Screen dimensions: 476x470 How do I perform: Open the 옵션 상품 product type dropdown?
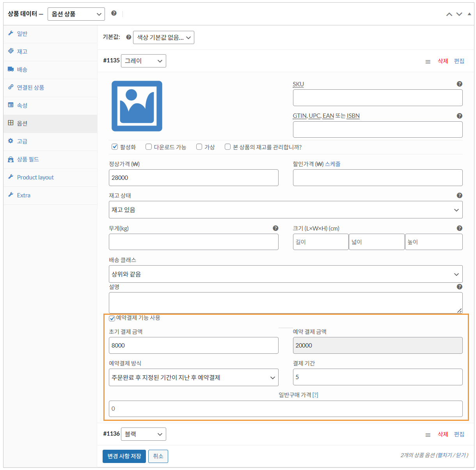(76, 14)
